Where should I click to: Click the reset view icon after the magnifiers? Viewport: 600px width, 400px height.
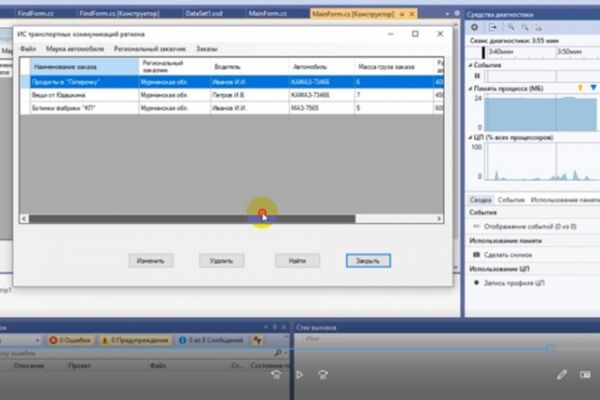click(539, 27)
